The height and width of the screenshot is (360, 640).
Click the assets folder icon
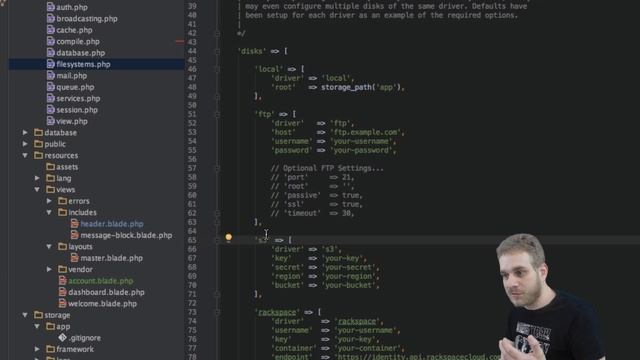click(x=51, y=167)
